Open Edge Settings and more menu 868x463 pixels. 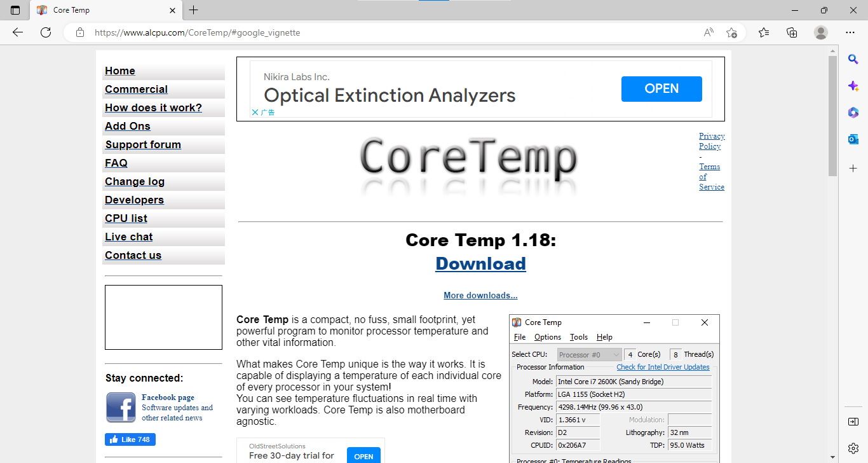(x=850, y=32)
